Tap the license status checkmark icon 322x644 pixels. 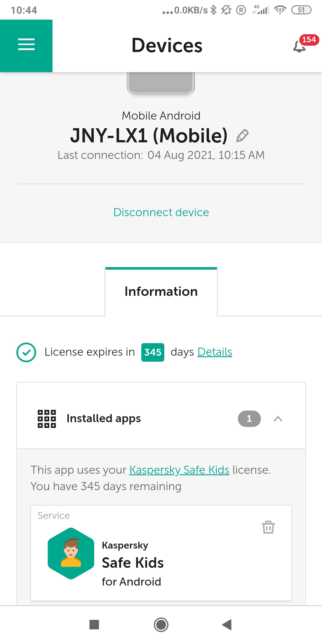(26, 352)
